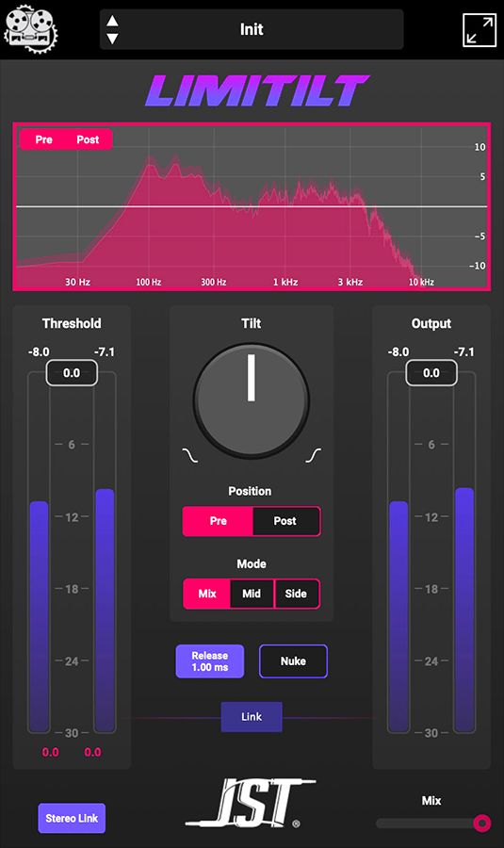Toggle the Link button between meters
Screen dimensions: 504x848
click(x=252, y=717)
